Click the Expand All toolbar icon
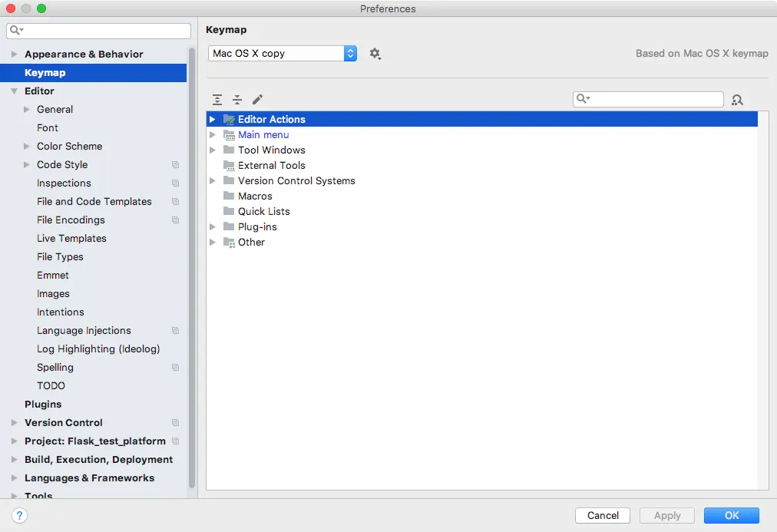Viewport: 777px width, 532px height. 217,100
